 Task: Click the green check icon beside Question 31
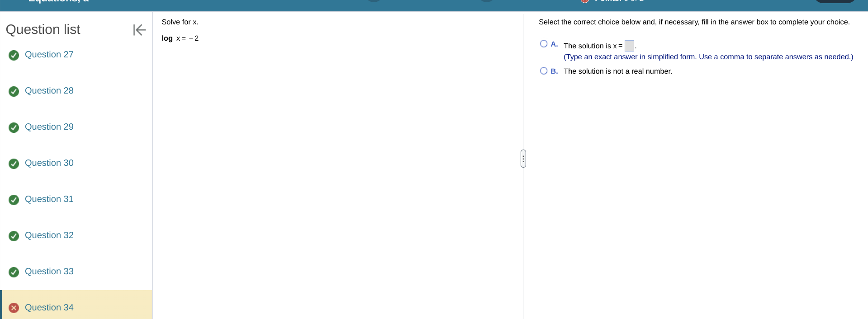coord(14,200)
